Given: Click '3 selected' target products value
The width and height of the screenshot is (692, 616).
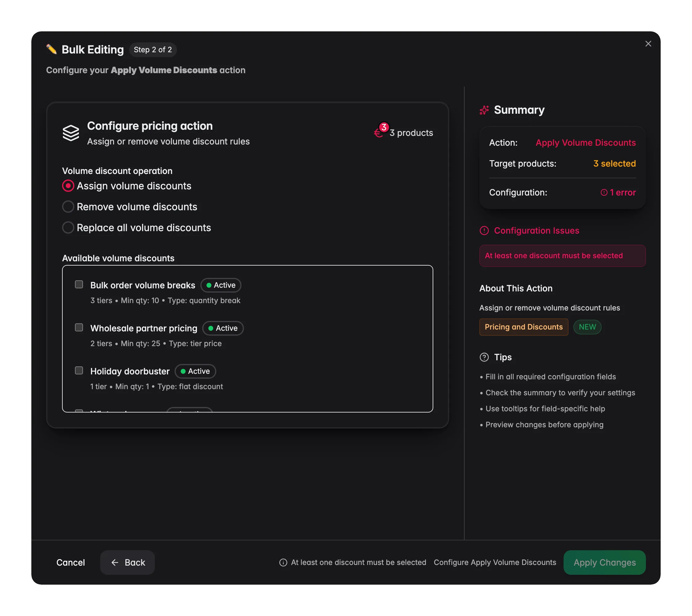Looking at the screenshot, I should tap(615, 164).
